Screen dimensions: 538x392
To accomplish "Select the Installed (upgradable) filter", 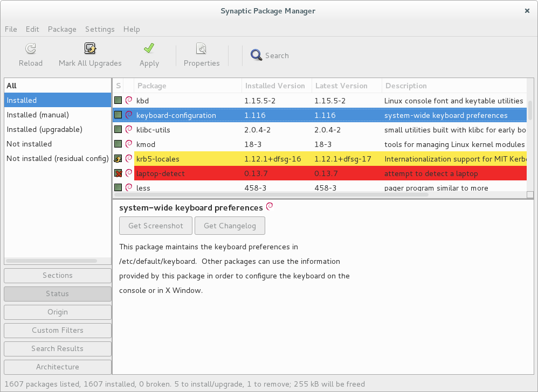I will (58, 129).
